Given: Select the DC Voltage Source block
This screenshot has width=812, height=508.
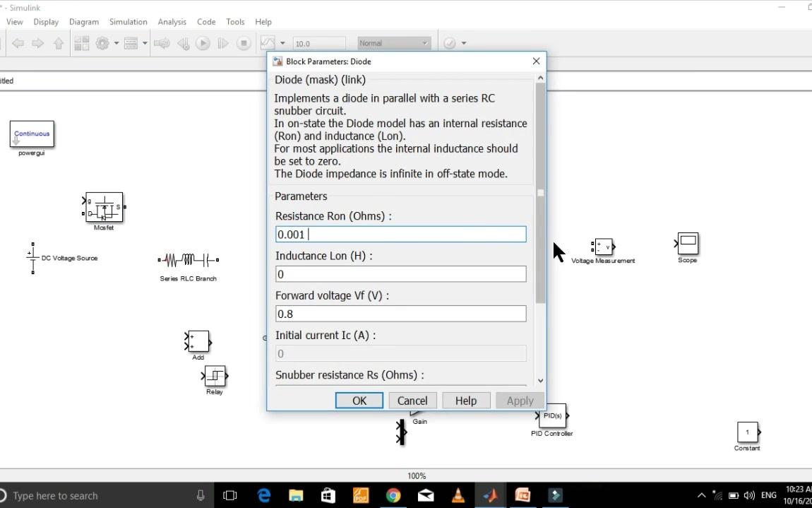Looking at the screenshot, I should tap(33, 258).
